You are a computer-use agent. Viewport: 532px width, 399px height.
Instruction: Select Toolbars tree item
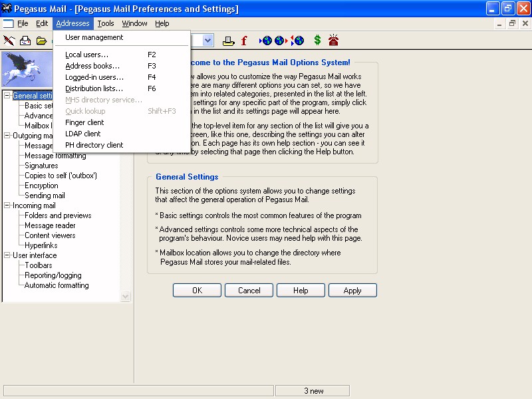(x=39, y=265)
